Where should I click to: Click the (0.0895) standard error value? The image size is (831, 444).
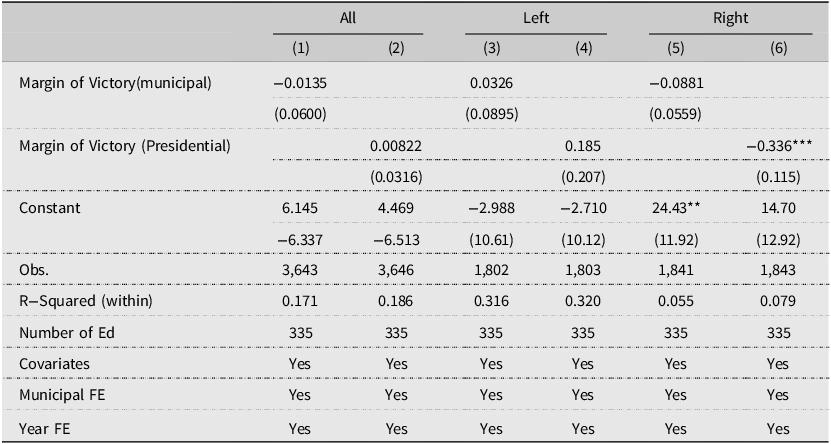coord(491,114)
